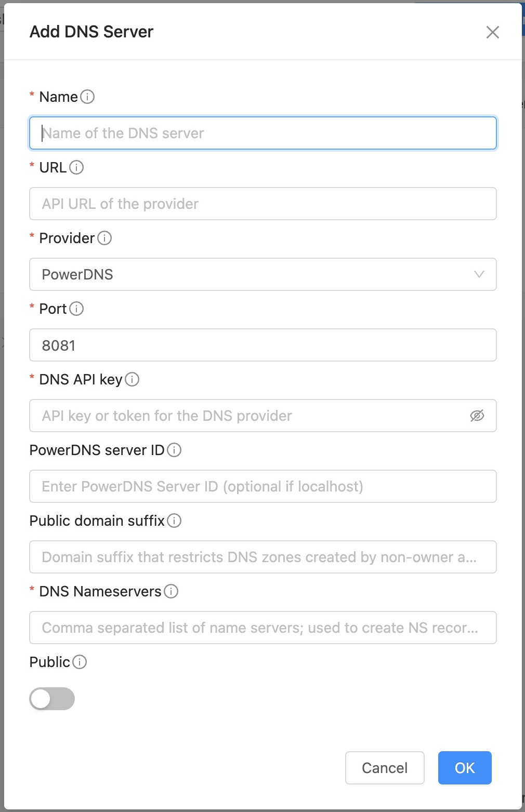525x812 pixels.
Task: Click OK to add DNS server
Action: [465, 768]
